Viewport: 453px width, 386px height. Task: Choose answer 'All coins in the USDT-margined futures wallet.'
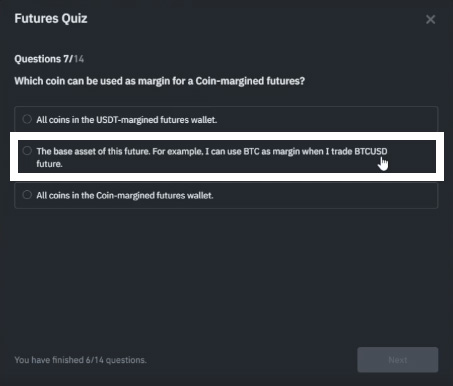[x=126, y=120]
